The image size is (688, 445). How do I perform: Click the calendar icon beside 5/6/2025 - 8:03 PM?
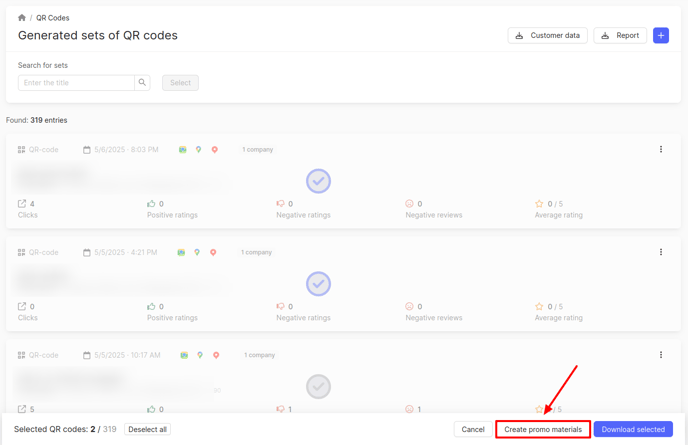pos(87,150)
